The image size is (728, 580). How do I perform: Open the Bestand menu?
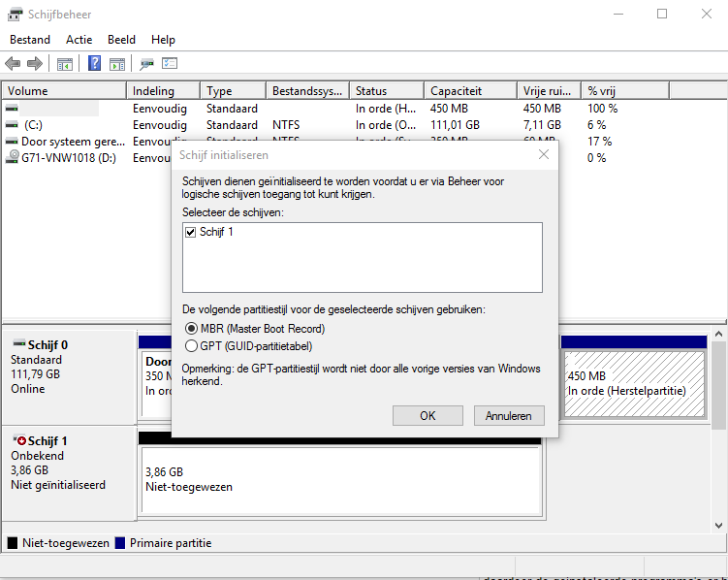30,40
